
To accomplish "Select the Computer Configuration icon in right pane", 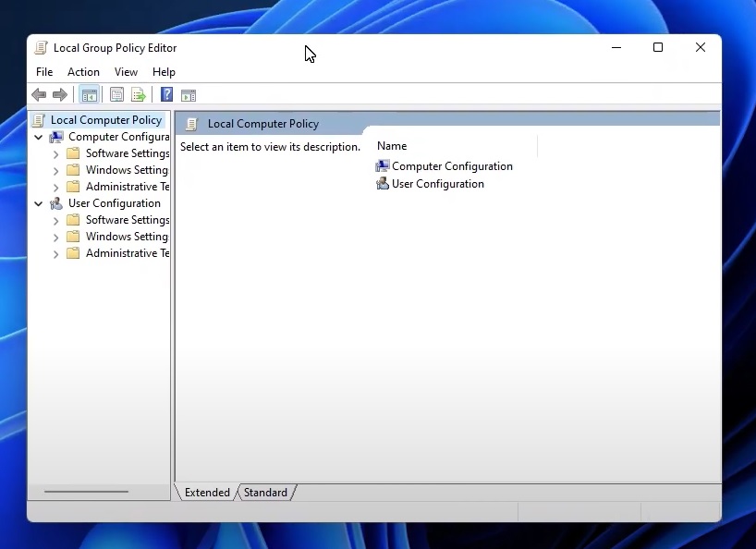I will coord(383,166).
